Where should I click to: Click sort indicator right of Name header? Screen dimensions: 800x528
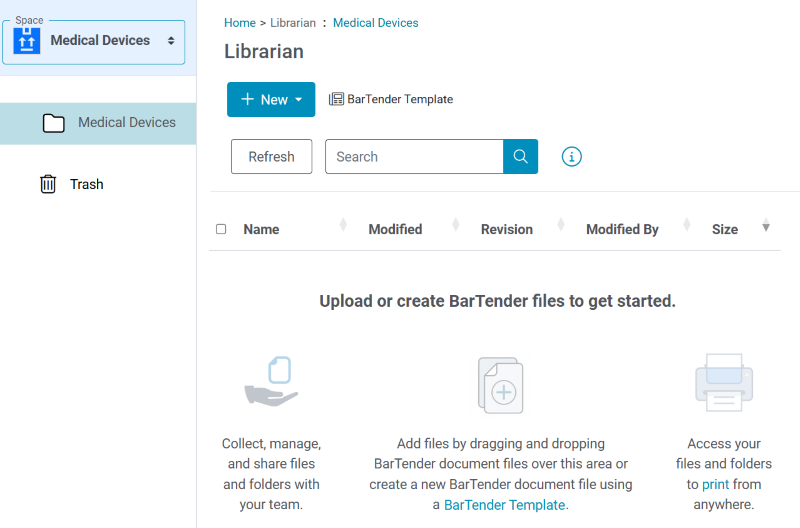pyautogui.click(x=343, y=224)
